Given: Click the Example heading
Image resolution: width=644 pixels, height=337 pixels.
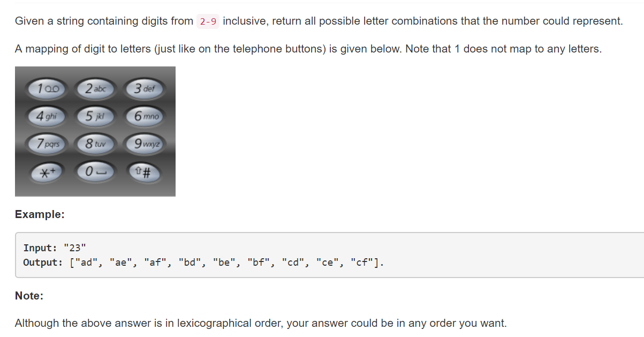Looking at the screenshot, I should point(40,214).
